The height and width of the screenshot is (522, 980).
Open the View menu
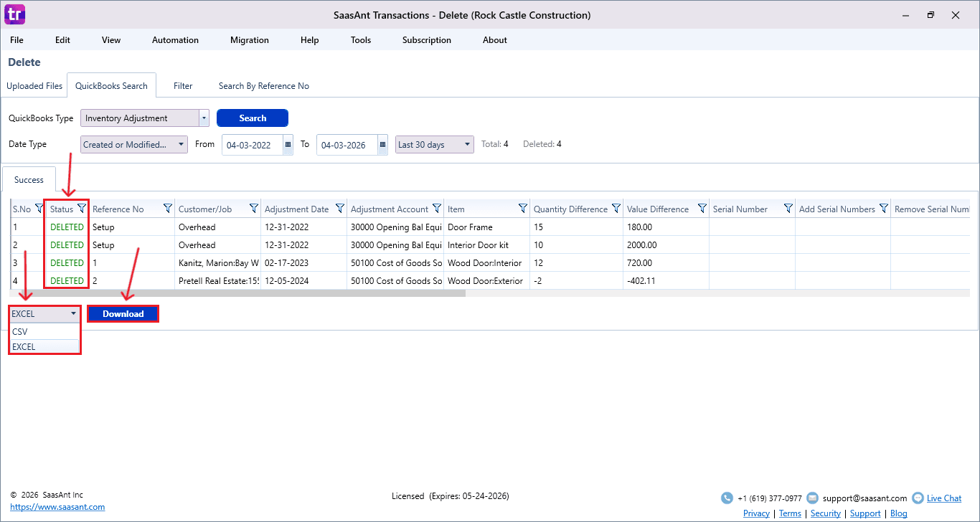[x=111, y=40]
